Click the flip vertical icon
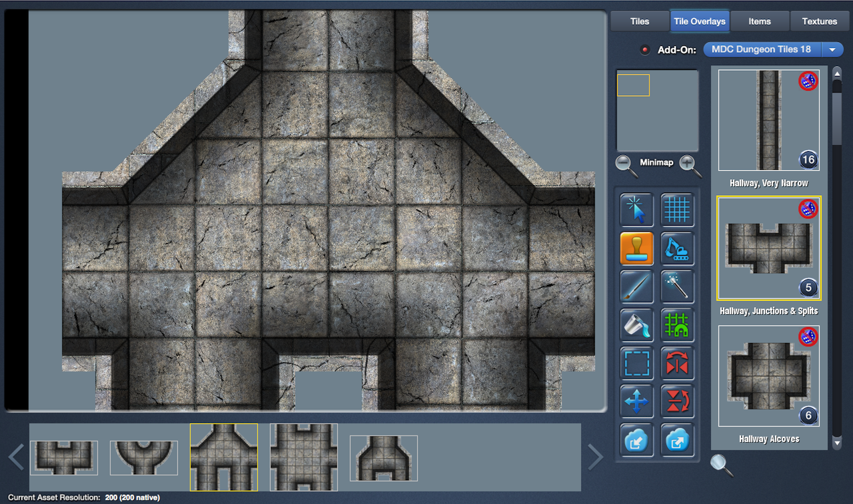The height and width of the screenshot is (504, 853). [677, 401]
